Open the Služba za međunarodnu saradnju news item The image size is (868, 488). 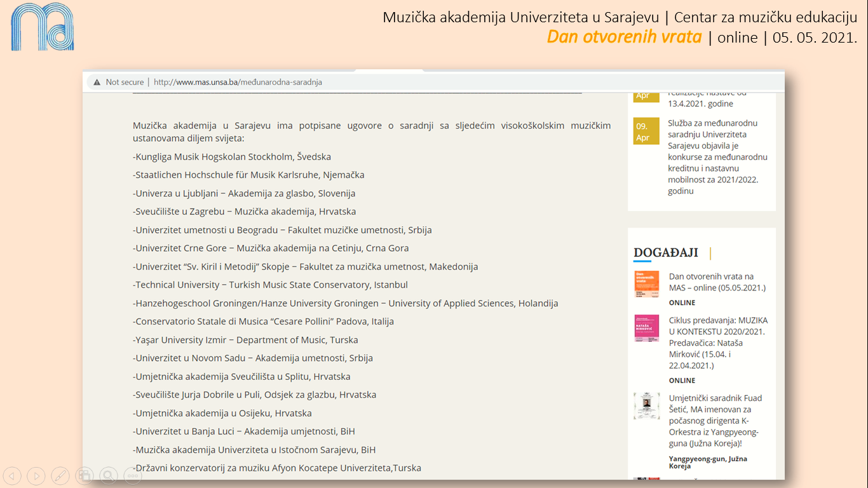[x=718, y=157]
